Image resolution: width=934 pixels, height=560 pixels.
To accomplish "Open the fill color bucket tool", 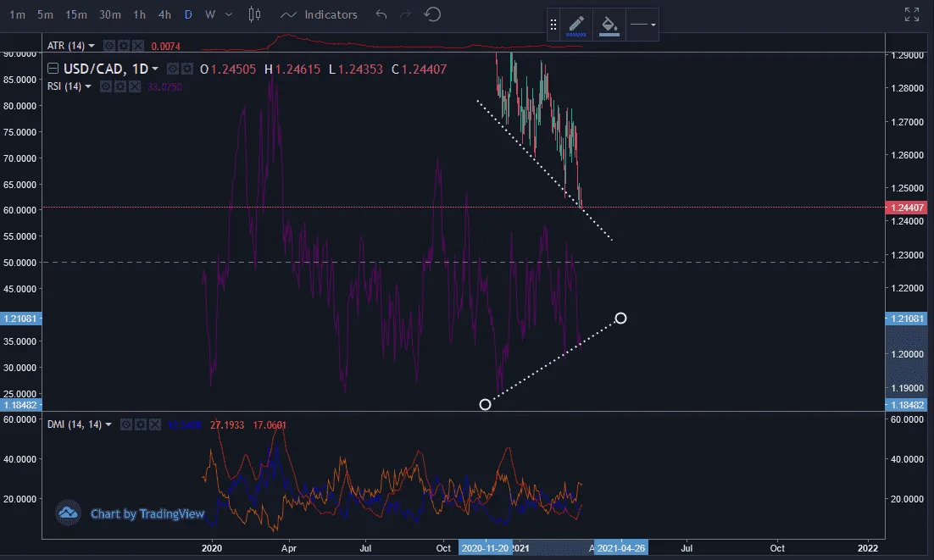I will tap(609, 25).
